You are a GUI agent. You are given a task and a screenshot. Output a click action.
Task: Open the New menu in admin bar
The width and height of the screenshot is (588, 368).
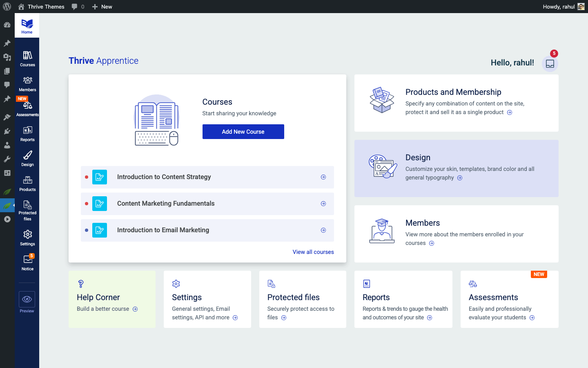pyautogui.click(x=102, y=7)
